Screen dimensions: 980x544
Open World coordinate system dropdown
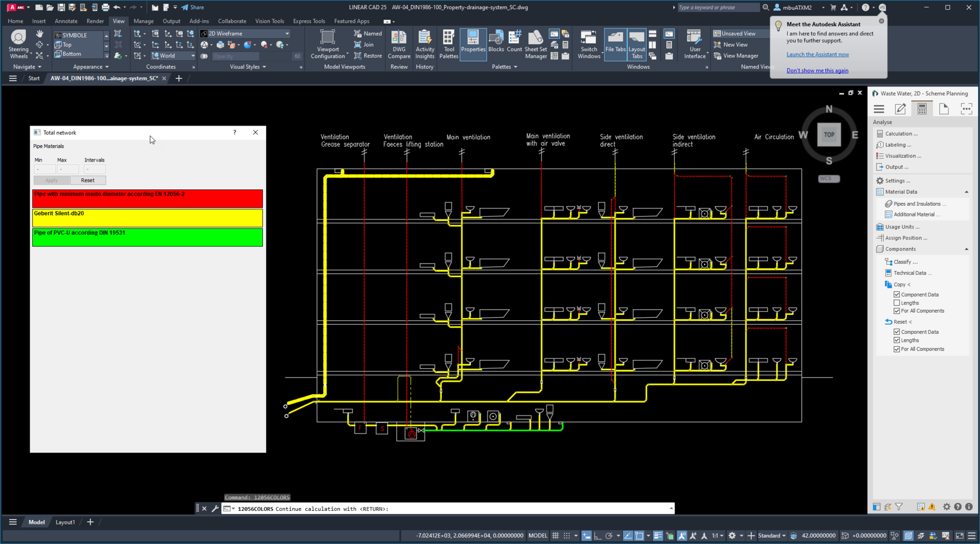(x=172, y=55)
